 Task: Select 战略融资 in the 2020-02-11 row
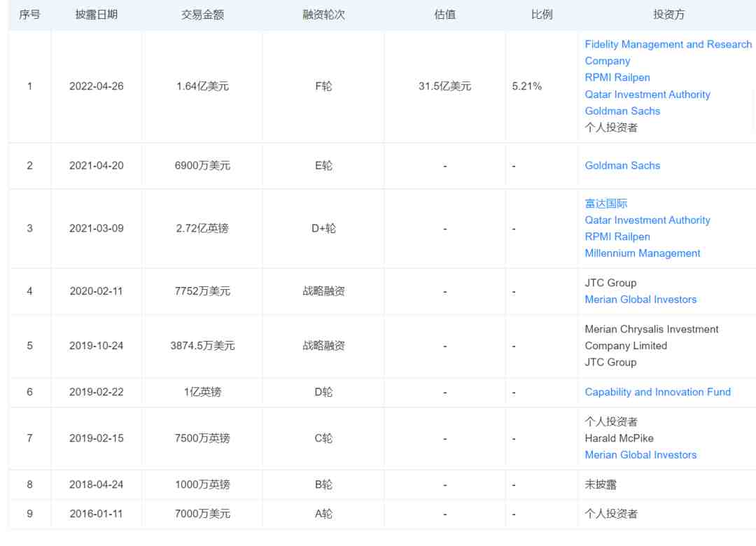tap(323, 291)
